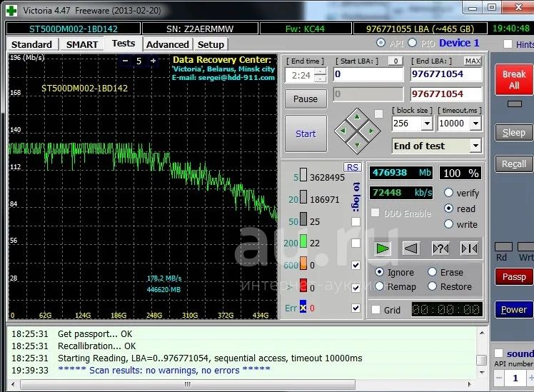Click the up arrow in navigation diamond
The width and height of the screenshot is (534, 392).
(357, 117)
